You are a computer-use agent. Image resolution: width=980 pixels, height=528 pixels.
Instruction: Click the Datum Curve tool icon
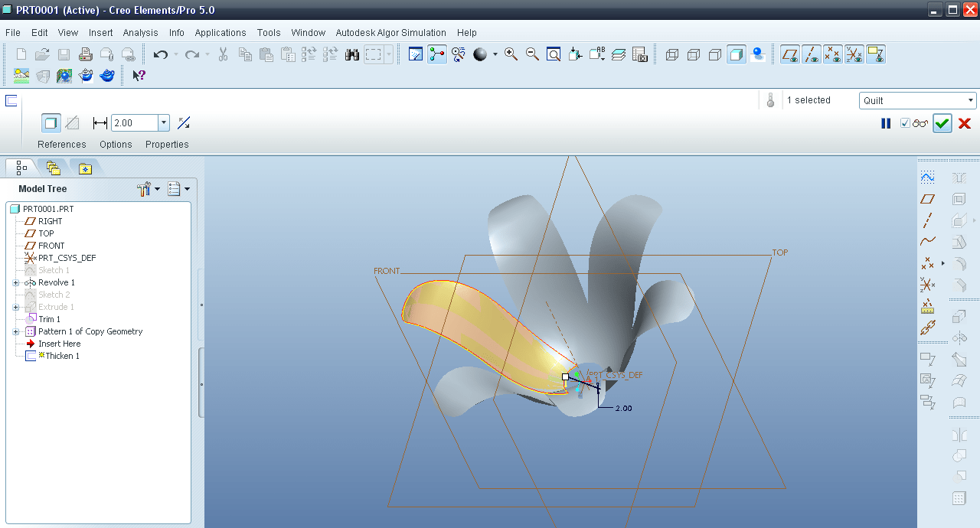pos(927,242)
